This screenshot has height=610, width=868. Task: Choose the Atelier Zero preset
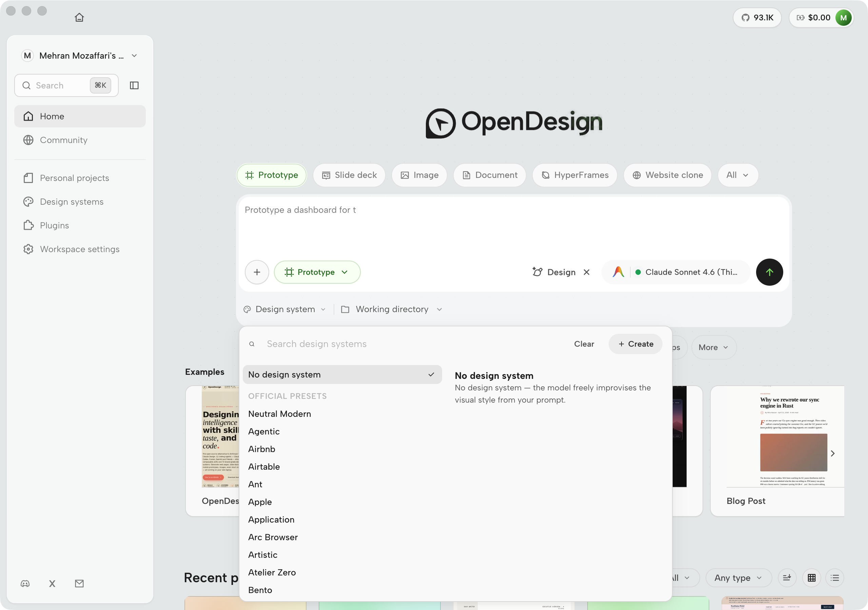(342, 573)
